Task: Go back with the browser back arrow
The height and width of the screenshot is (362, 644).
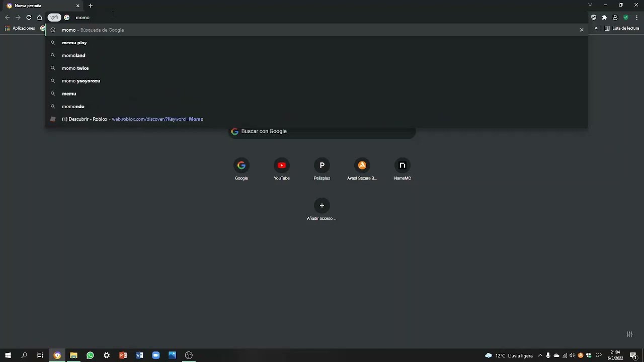Action: tap(7, 18)
